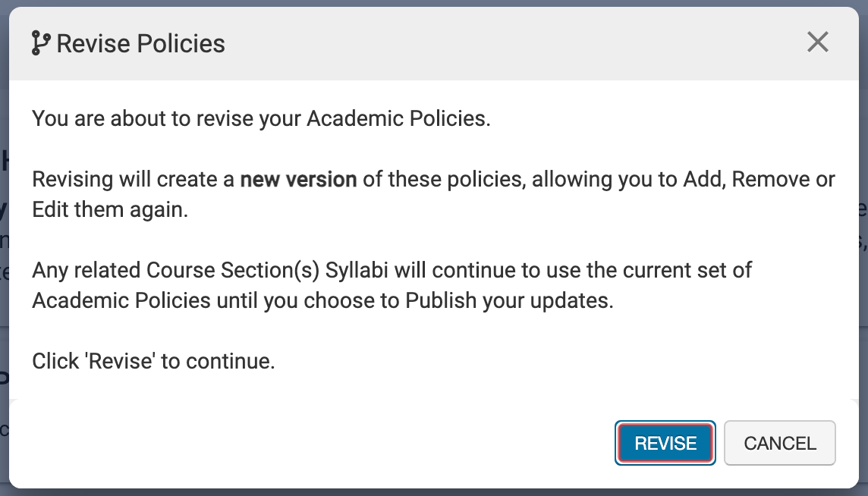Click the Revise button to confirm
The image size is (868, 496).
pyautogui.click(x=665, y=444)
